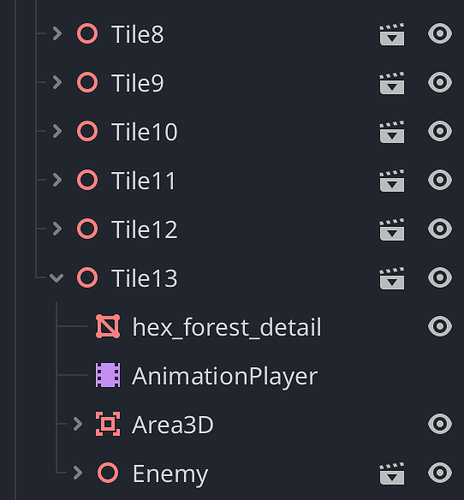Open Tile12 scene in editor icon

click(x=392, y=230)
